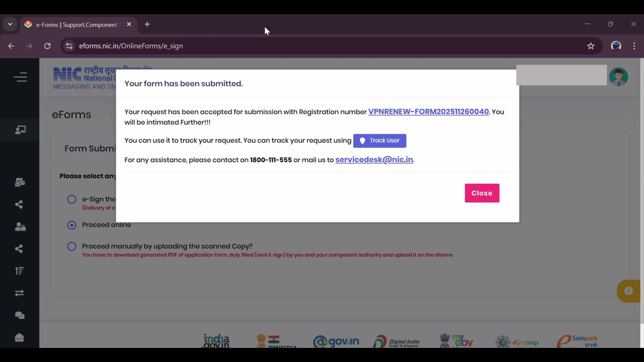Open a new browser tab
Image resolution: width=644 pixels, height=362 pixels.
click(147, 24)
